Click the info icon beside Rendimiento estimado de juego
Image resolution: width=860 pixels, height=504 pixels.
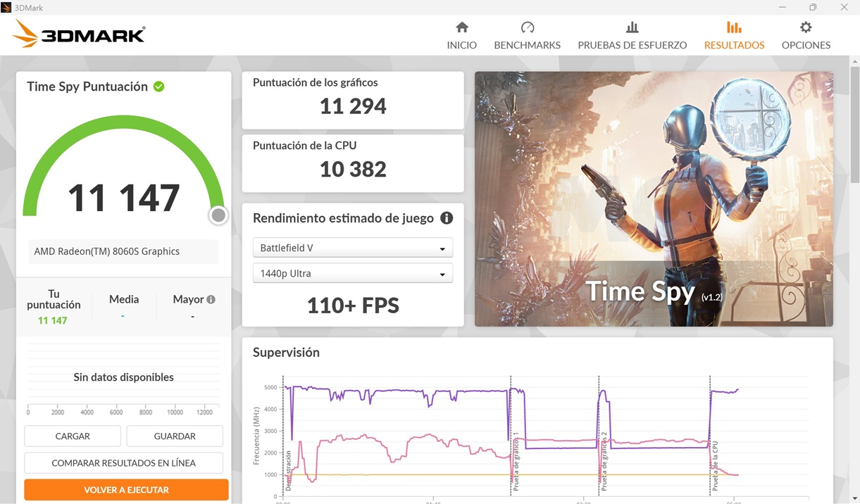[x=447, y=218]
